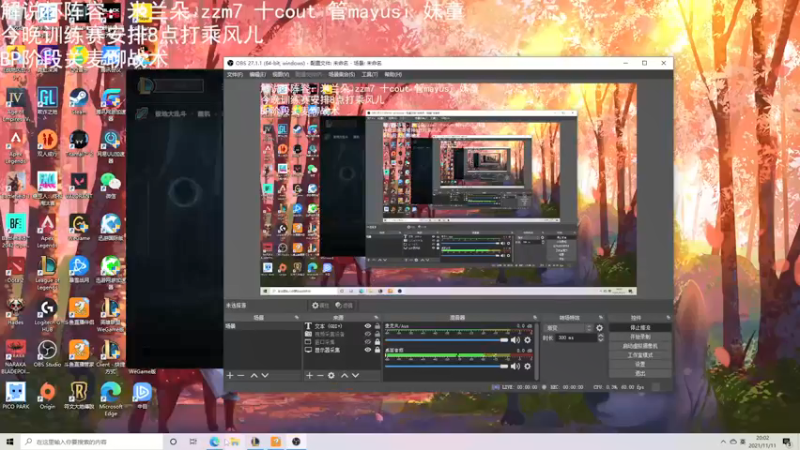Open the Microsoft Edge desktop shortcut
Image resolution: width=800 pixels, height=450 pixels.
pos(111,399)
